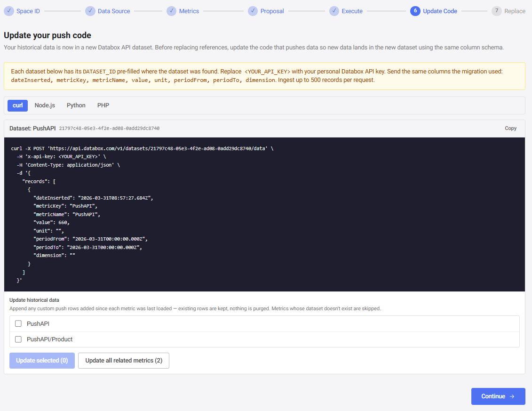Go to the Data Source step label
This screenshot has height=411, width=532.
(x=114, y=11)
